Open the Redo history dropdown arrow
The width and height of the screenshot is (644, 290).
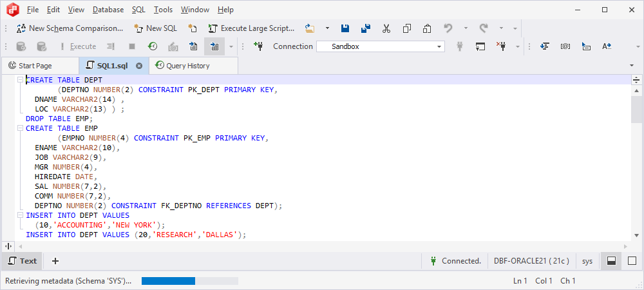(502, 28)
